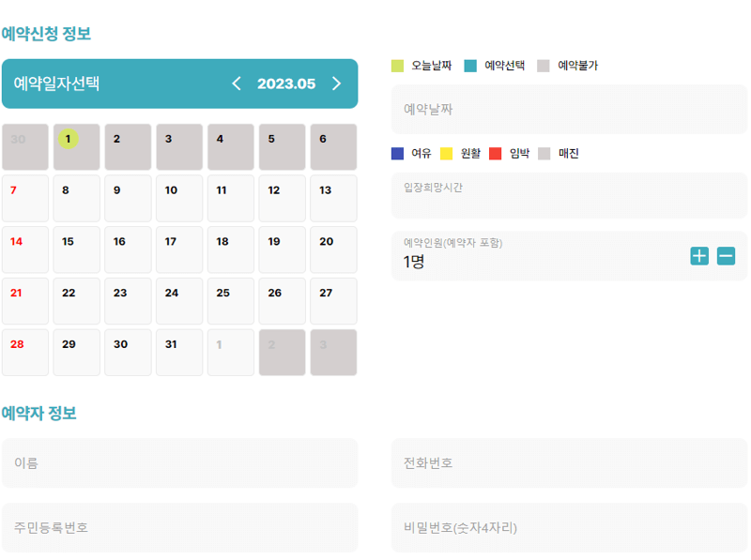
Task: Click the 입장희망시간 entry time field
Action: click(569, 195)
